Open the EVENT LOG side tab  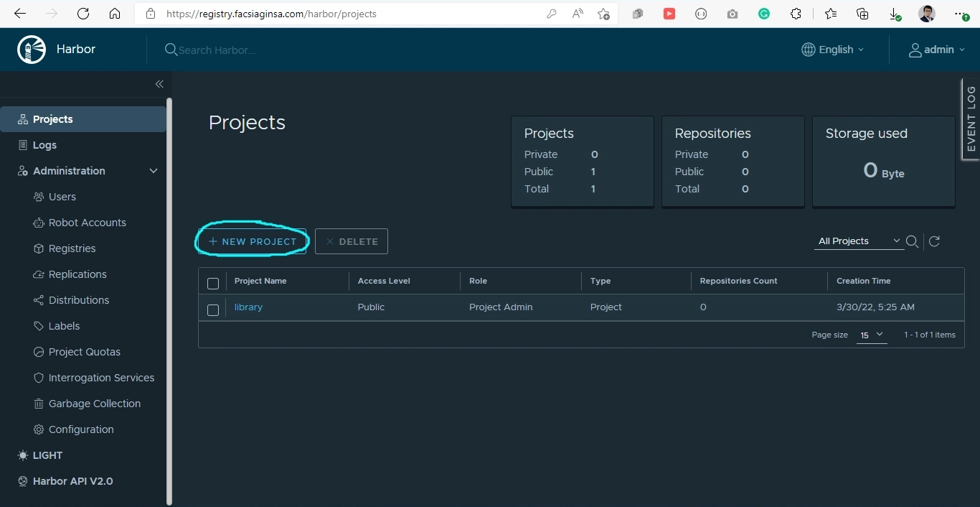point(971,118)
